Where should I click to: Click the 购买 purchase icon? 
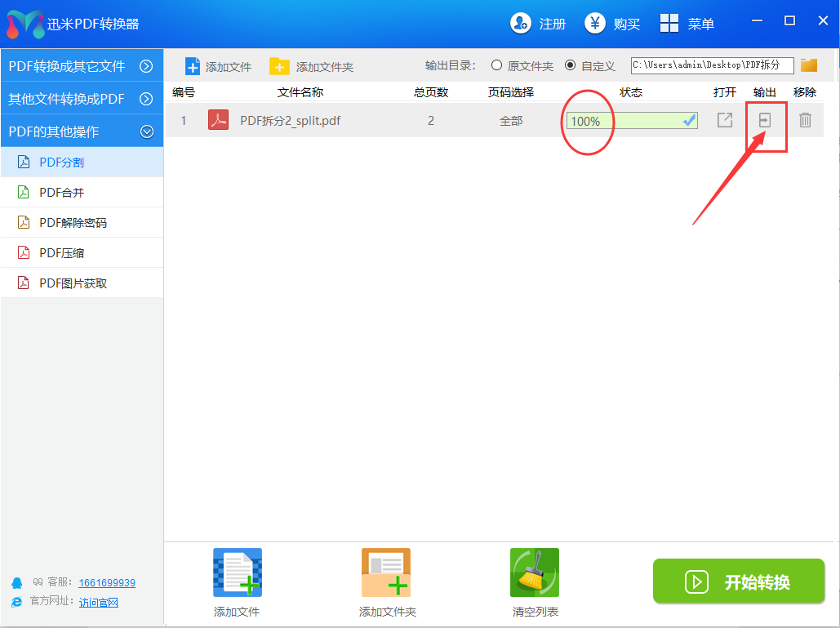595,24
